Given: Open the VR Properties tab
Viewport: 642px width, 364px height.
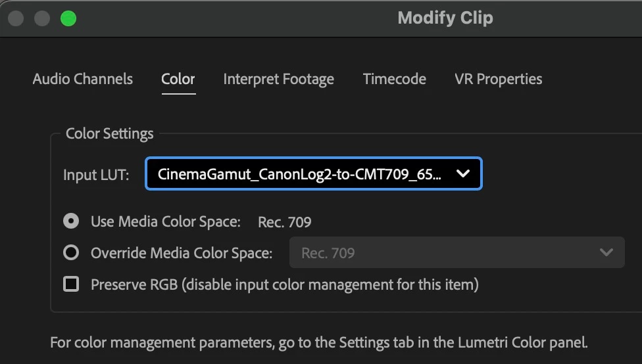Looking at the screenshot, I should [499, 79].
